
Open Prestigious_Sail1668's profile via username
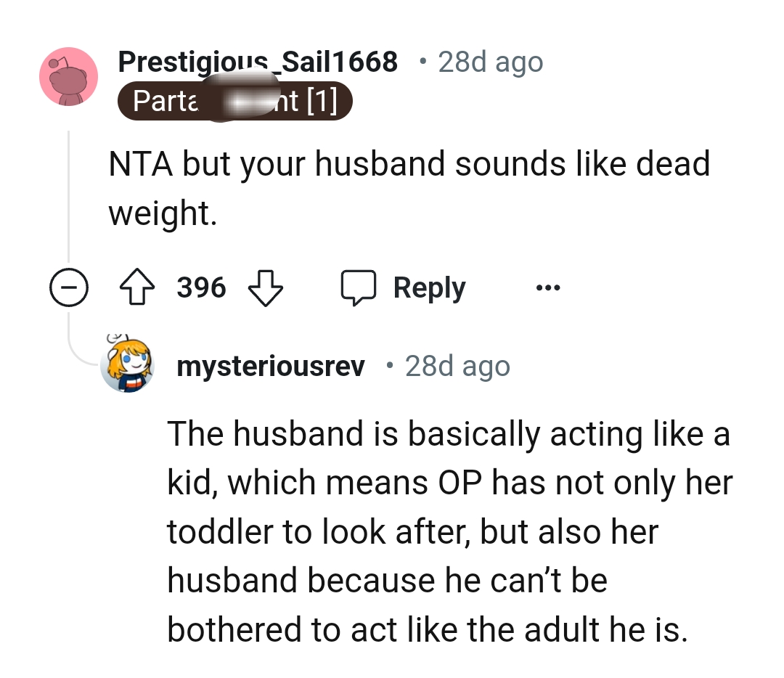[x=258, y=62]
